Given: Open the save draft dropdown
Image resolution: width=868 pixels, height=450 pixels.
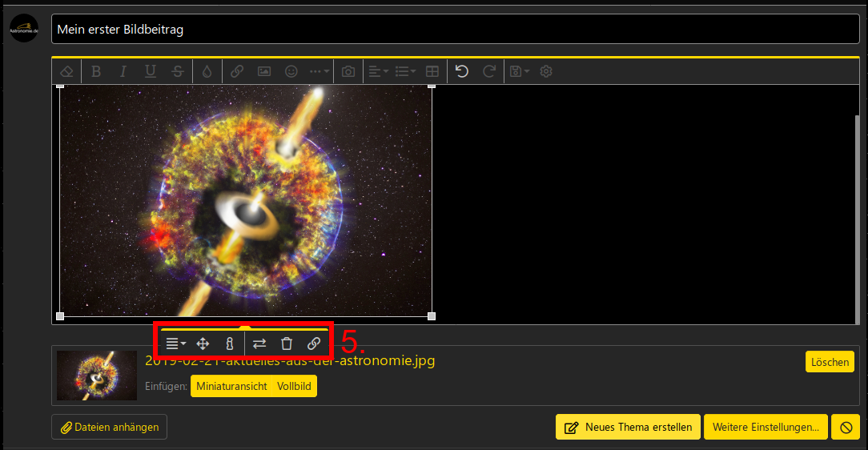Looking at the screenshot, I should click(519, 71).
